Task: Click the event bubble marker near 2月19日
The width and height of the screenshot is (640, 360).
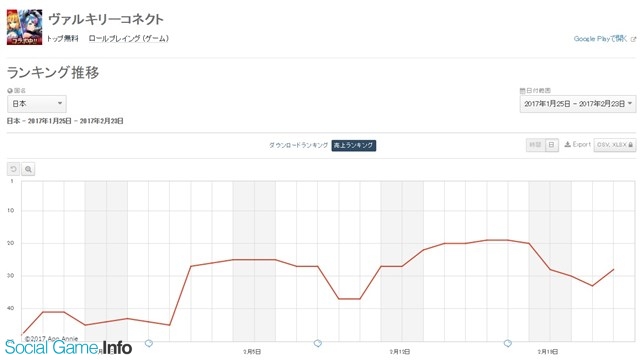Action: (x=508, y=343)
